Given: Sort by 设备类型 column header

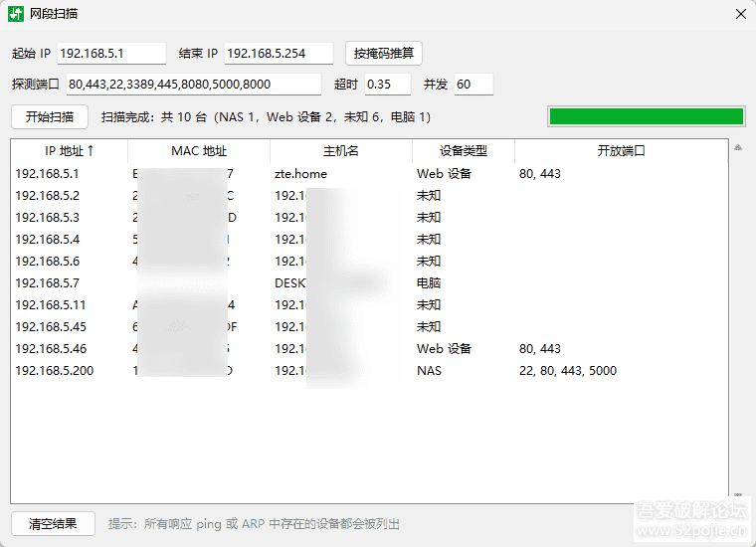Looking at the screenshot, I should [464, 151].
